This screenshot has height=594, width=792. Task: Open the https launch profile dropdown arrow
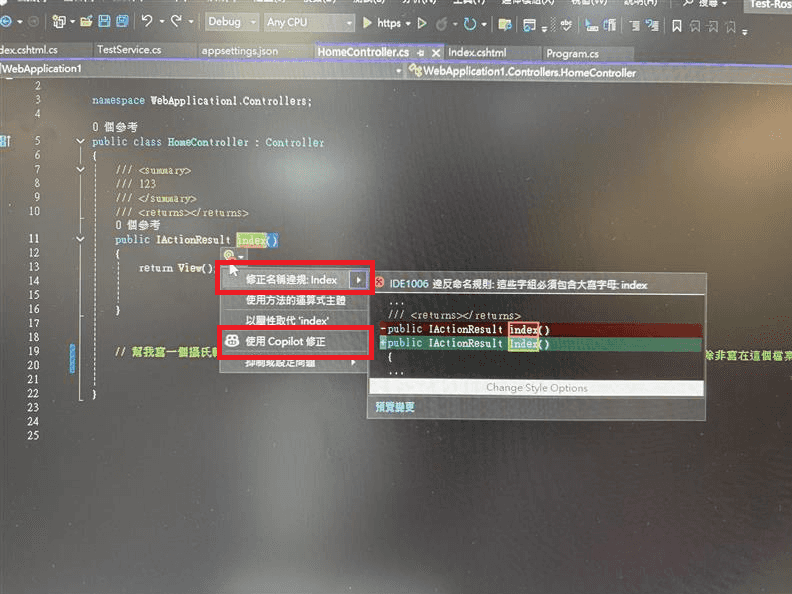click(408, 24)
